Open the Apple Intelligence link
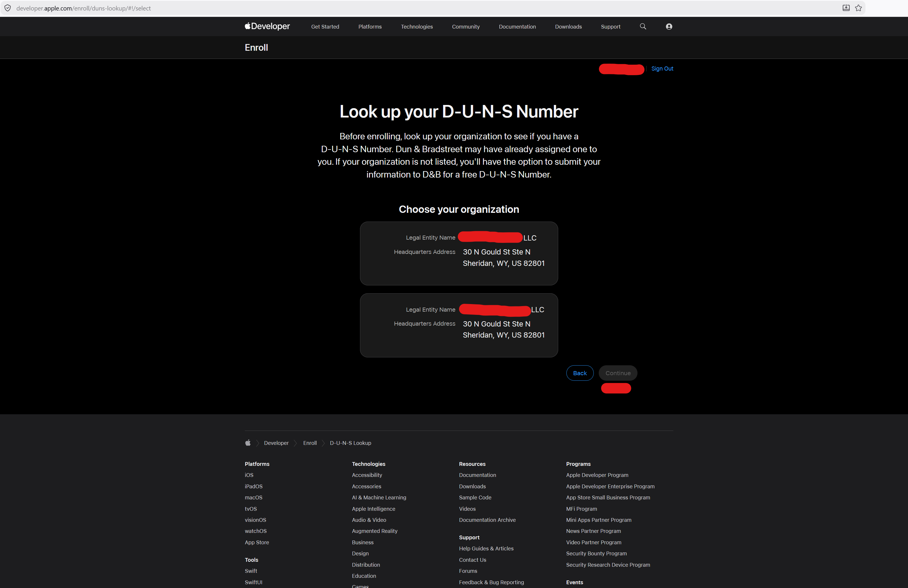Viewport: 908px width, 588px height. (x=373, y=509)
